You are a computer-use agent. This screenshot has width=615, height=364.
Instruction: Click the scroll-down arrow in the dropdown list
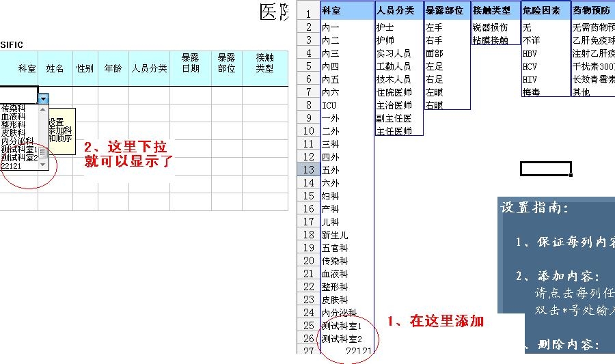click(43, 165)
